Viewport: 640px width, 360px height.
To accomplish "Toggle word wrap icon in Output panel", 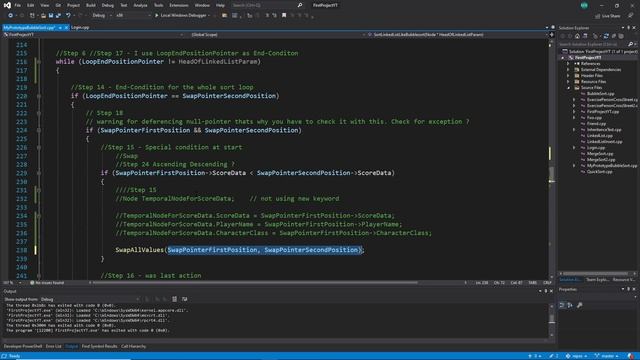I will click(184, 299).
